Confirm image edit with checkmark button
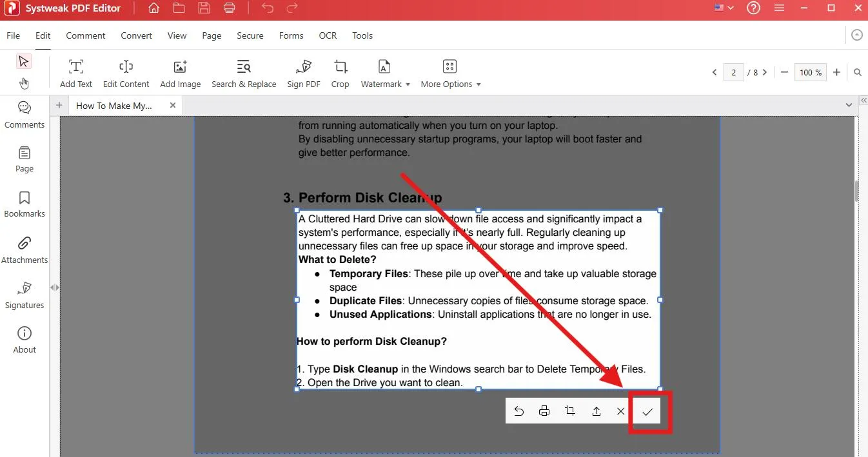This screenshot has height=457, width=868. (x=646, y=411)
